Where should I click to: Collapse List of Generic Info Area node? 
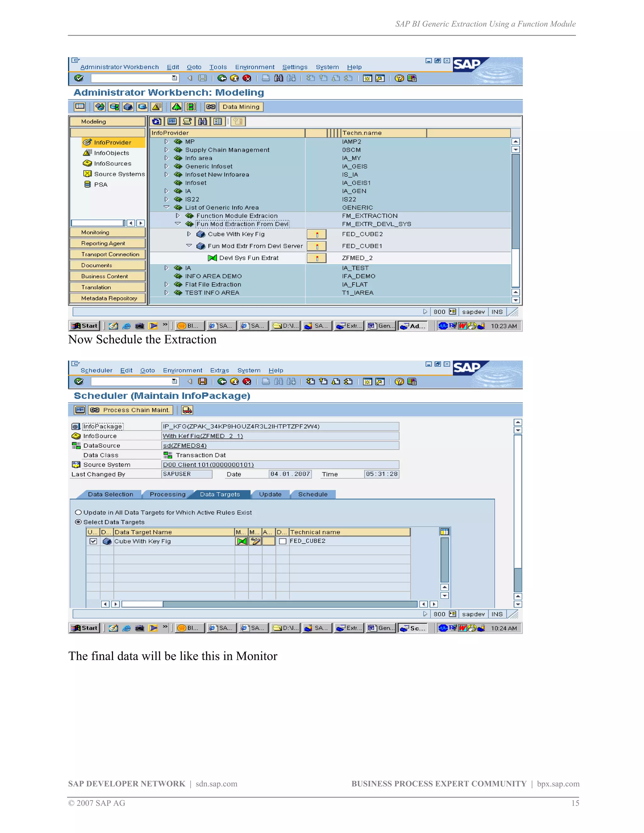click(x=166, y=207)
